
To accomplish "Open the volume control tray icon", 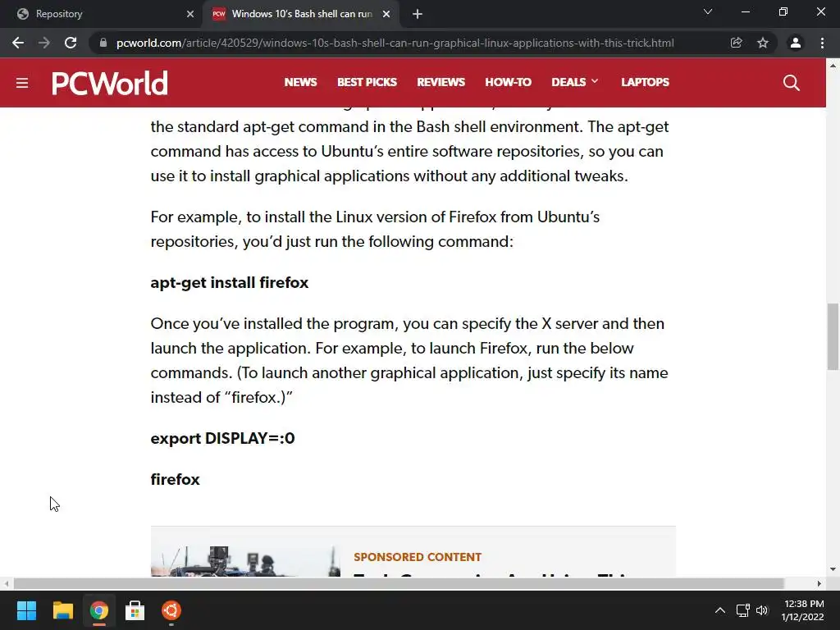I will (x=762, y=610).
